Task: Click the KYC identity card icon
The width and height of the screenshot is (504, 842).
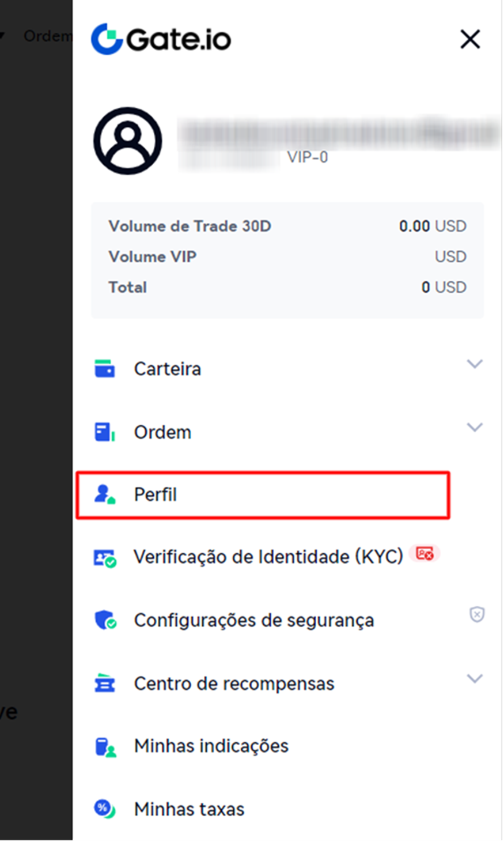Action: click(105, 557)
